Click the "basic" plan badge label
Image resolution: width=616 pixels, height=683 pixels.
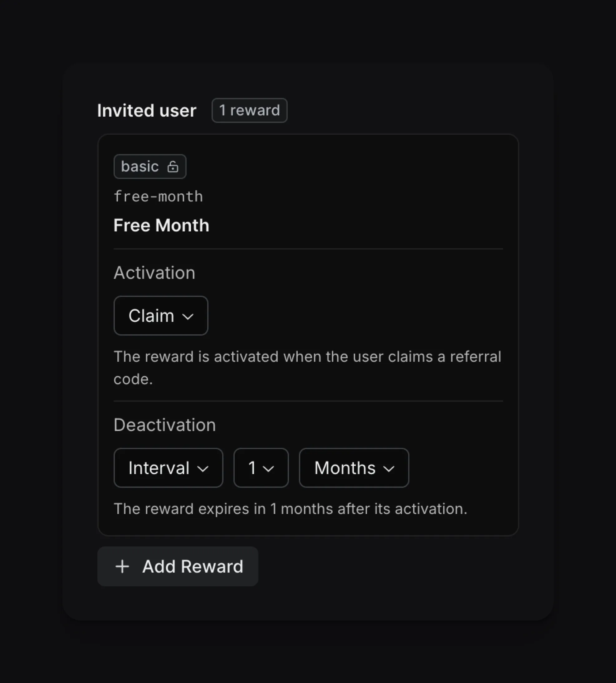pos(140,167)
